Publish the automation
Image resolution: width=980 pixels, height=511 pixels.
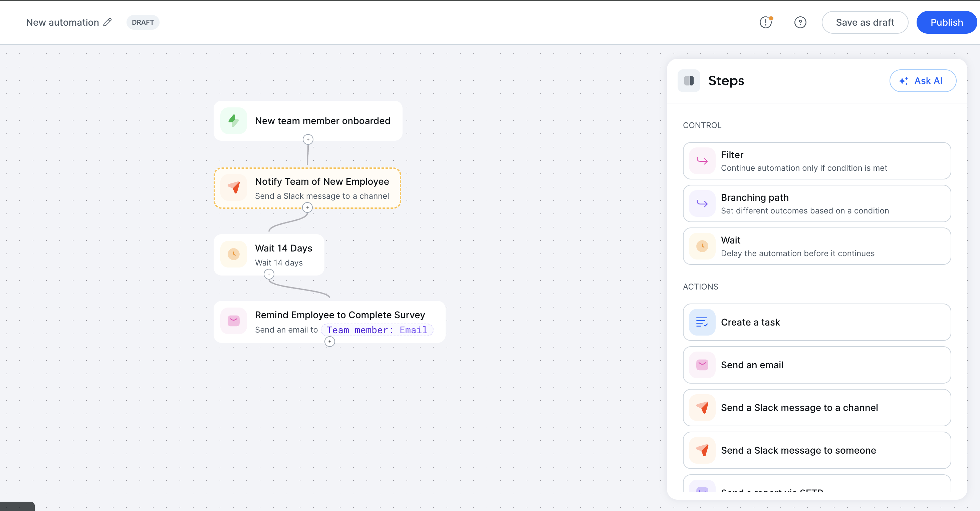click(946, 22)
